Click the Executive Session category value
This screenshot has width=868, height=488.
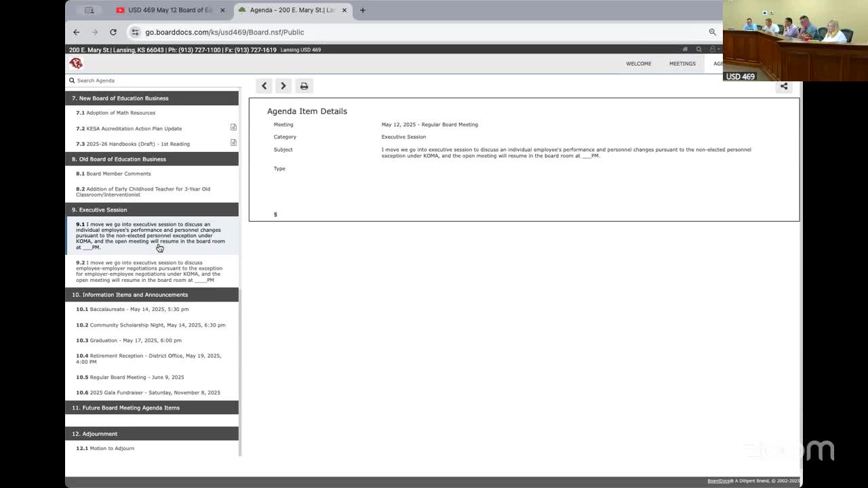403,137
